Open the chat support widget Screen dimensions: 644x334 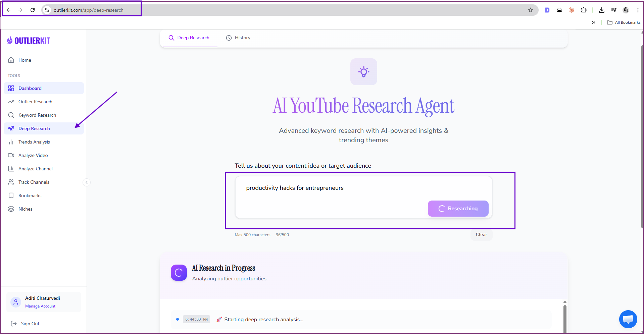coord(628,319)
